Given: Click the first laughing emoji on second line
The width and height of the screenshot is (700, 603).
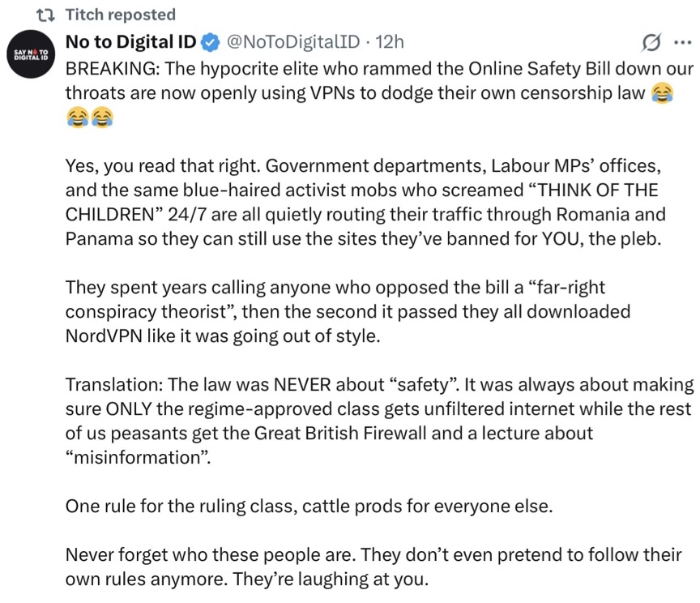Looking at the screenshot, I should pos(77,119).
